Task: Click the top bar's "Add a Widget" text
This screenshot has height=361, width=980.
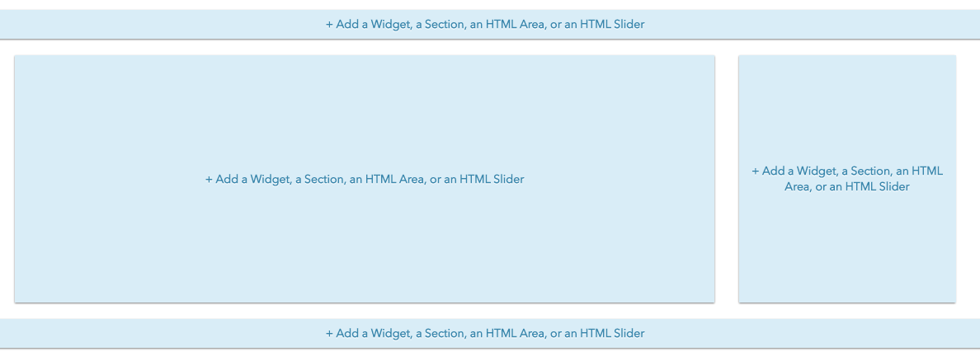Action: pyautogui.click(x=373, y=25)
